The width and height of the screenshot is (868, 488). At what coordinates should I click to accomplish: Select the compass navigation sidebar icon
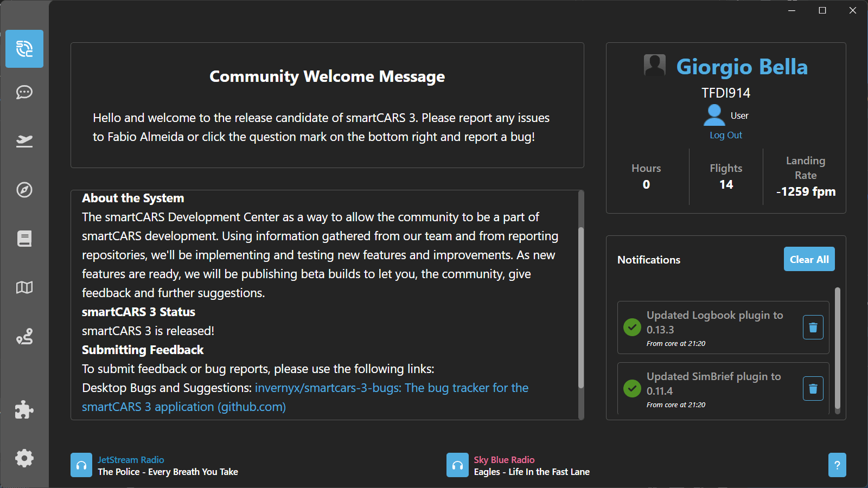coord(24,190)
